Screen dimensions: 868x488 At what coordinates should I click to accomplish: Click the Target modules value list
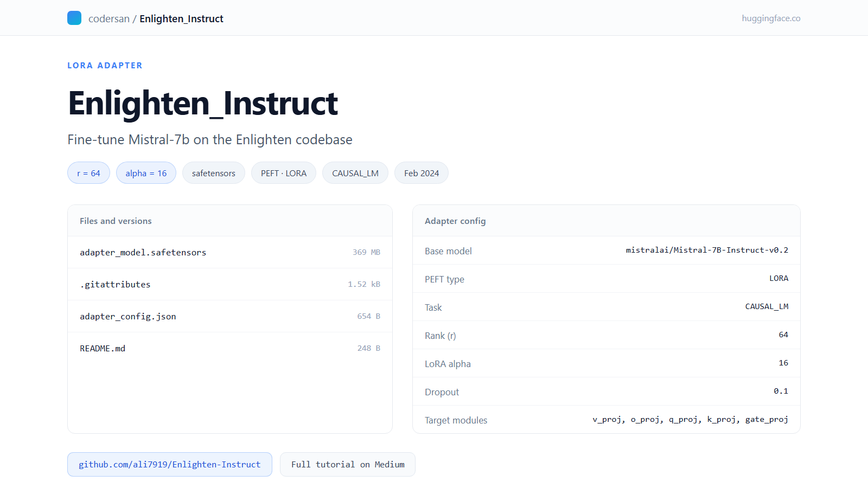(x=690, y=419)
